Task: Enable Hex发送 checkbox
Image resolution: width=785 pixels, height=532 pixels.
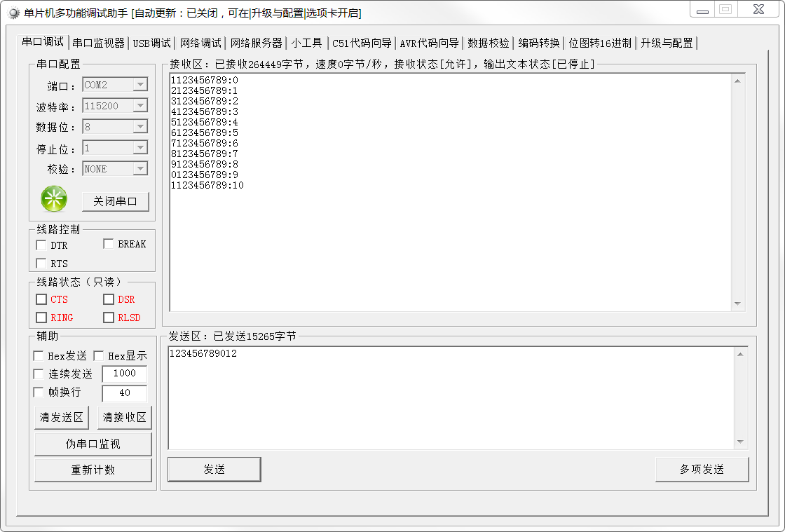Action: [x=38, y=356]
